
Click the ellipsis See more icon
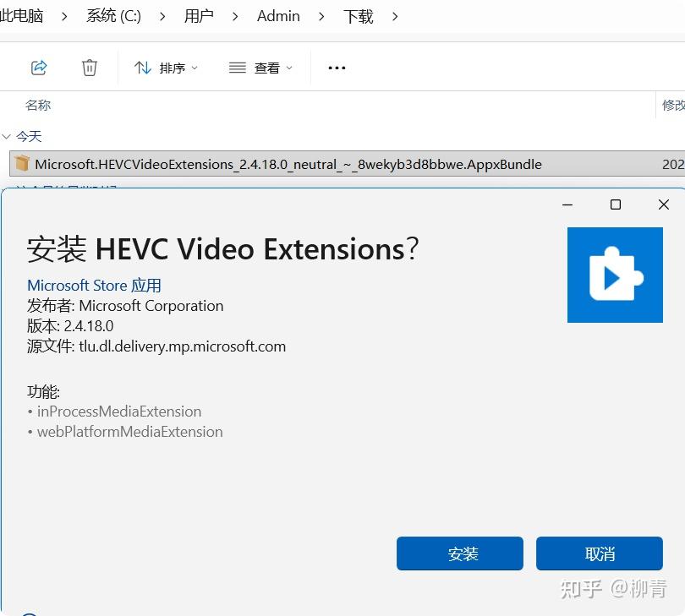click(x=337, y=68)
